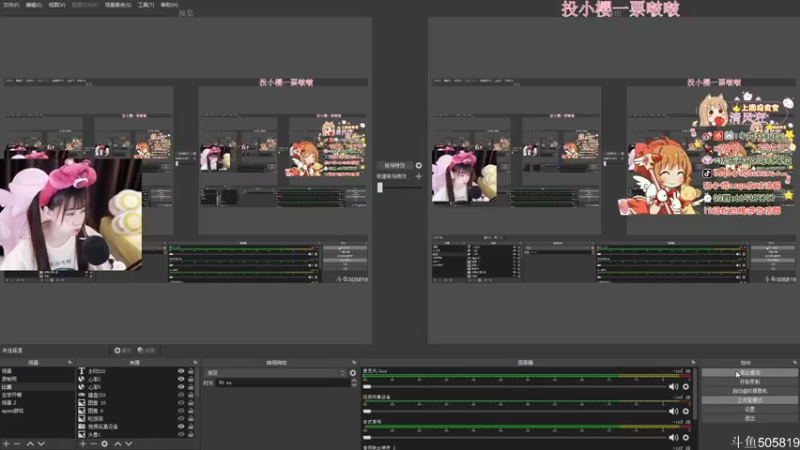Open the 视图(V) menu
The height and width of the screenshot is (450, 800).
point(57,5)
